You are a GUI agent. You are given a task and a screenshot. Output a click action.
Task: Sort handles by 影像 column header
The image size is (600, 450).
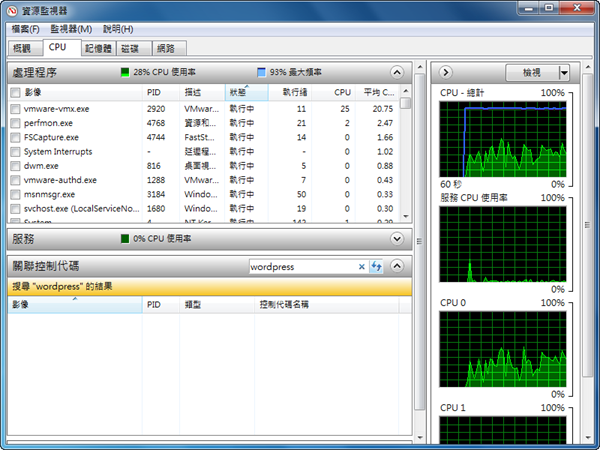pyautogui.click(x=75, y=305)
